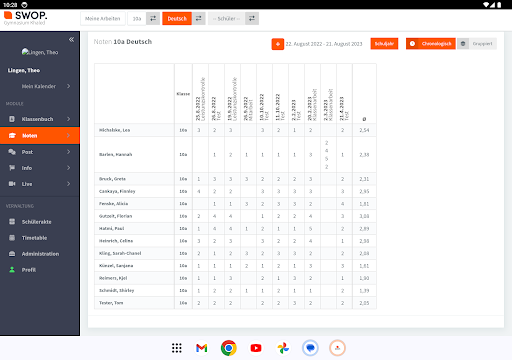
Task: Click the clock icon on Chronologisch
Action: [412, 44]
